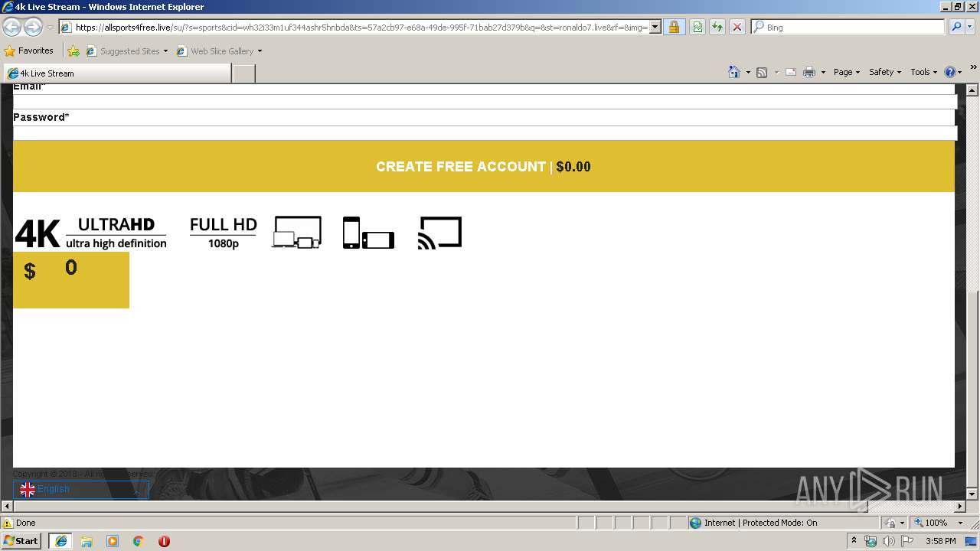Click Internet Explorer taskbar icon
This screenshot has width=980, height=551.
pos(61,540)
